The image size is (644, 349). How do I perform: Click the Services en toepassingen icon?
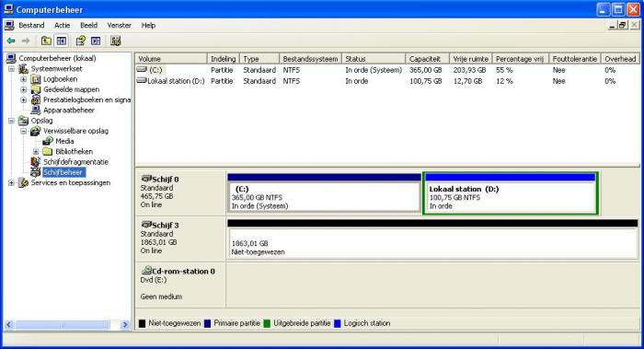[x=24, y=182]
